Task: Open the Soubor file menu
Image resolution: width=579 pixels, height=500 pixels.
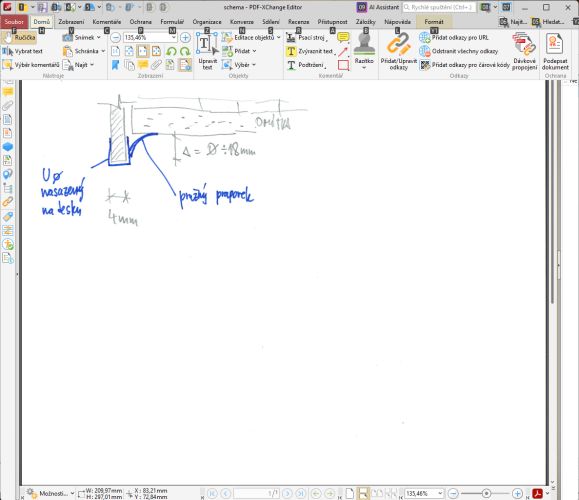Action: click(14, 22)
